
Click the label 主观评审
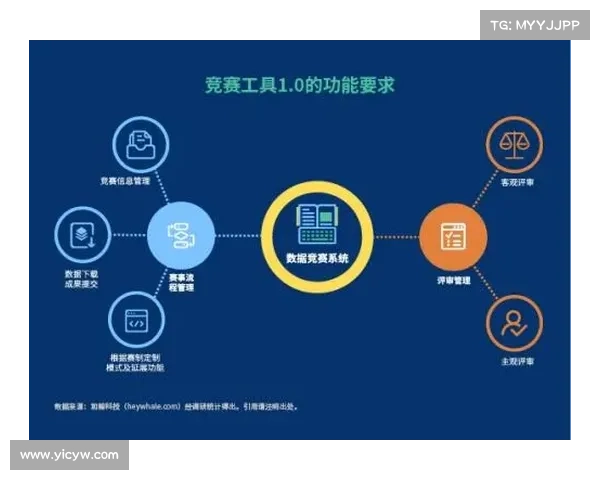coord(517,361)
